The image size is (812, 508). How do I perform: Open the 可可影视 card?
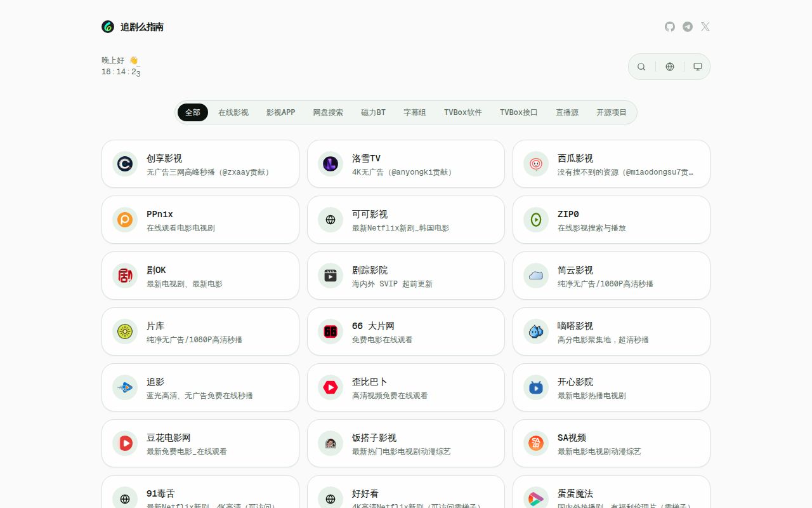point(406,220)
